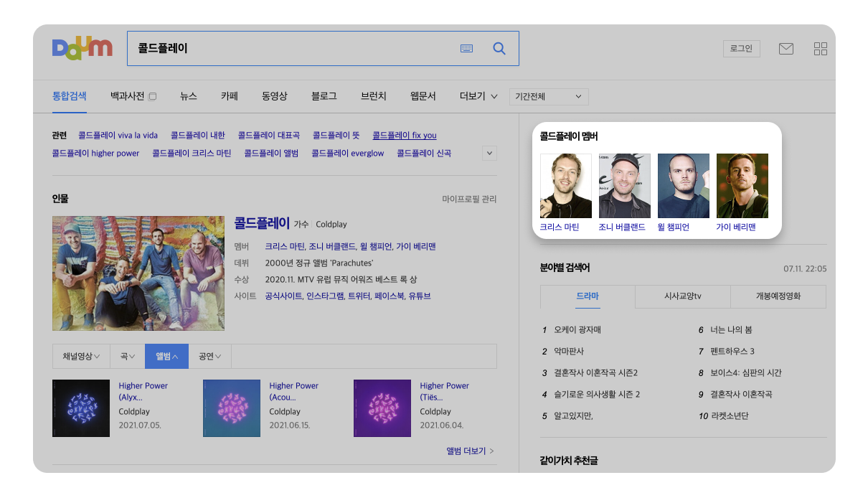868x498 pixels.
Task: Open the 인스타그램 link
Action: point(324,296)
